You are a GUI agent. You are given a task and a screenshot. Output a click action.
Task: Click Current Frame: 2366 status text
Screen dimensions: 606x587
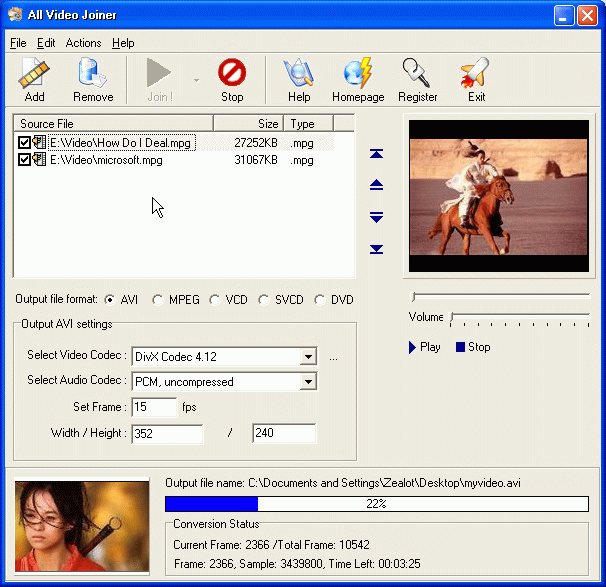221,544
